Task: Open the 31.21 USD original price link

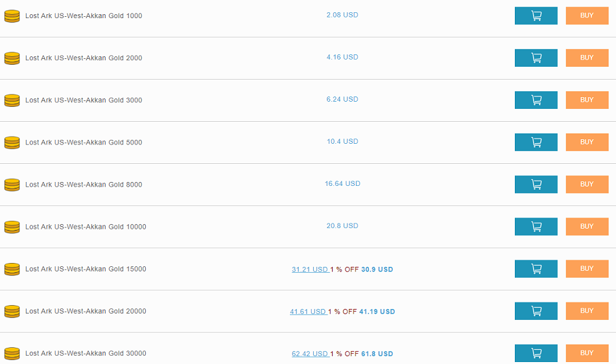Action: pyautogui.click(x=310, y=269)
